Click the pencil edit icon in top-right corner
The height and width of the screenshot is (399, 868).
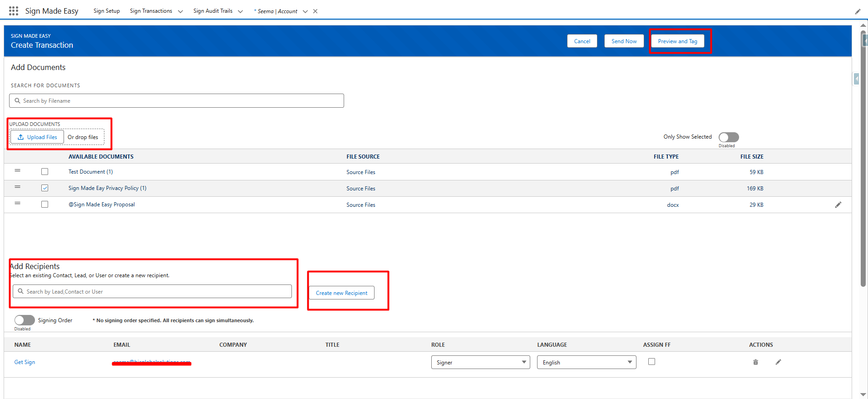click(858, 12)
